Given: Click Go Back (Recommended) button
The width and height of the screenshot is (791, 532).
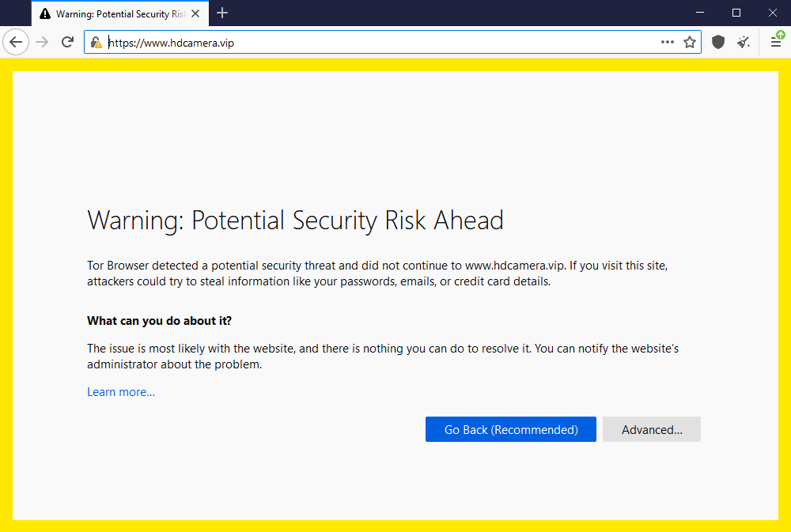Looking at the screenshot, I should [510, 429].
